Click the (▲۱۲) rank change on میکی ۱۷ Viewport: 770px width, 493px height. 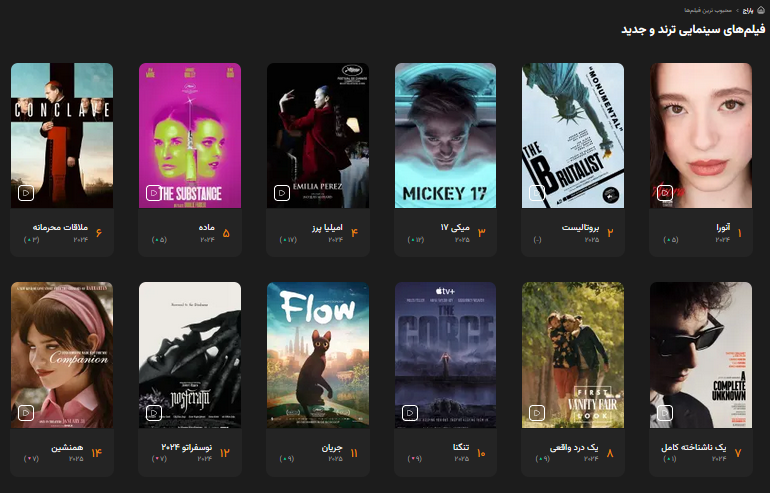[x=416, y=240]
